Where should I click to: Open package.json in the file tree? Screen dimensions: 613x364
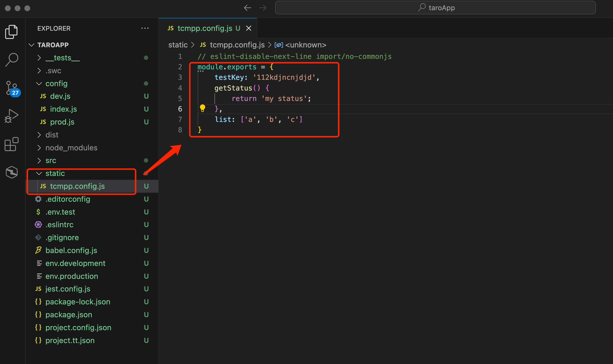pos(68,315)
